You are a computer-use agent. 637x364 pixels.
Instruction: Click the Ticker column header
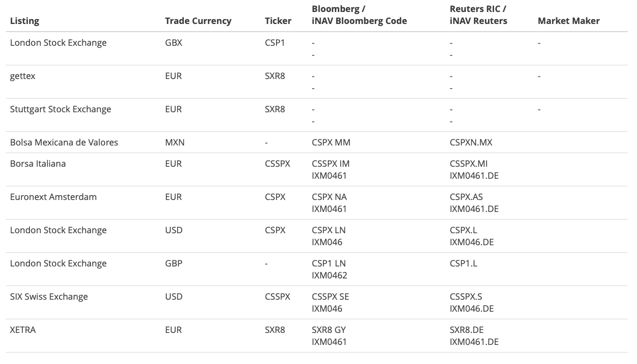point(278,21)
